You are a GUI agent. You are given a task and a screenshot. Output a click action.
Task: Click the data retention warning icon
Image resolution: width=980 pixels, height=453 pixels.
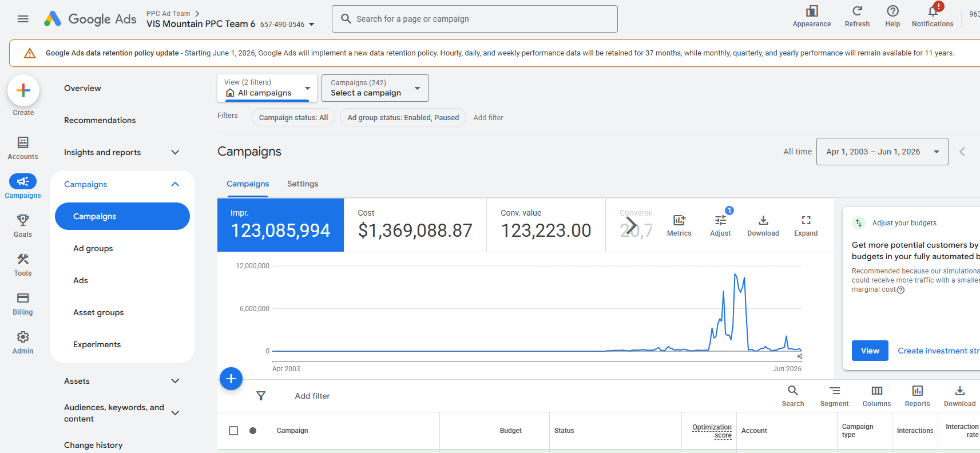tap(30, 53)
